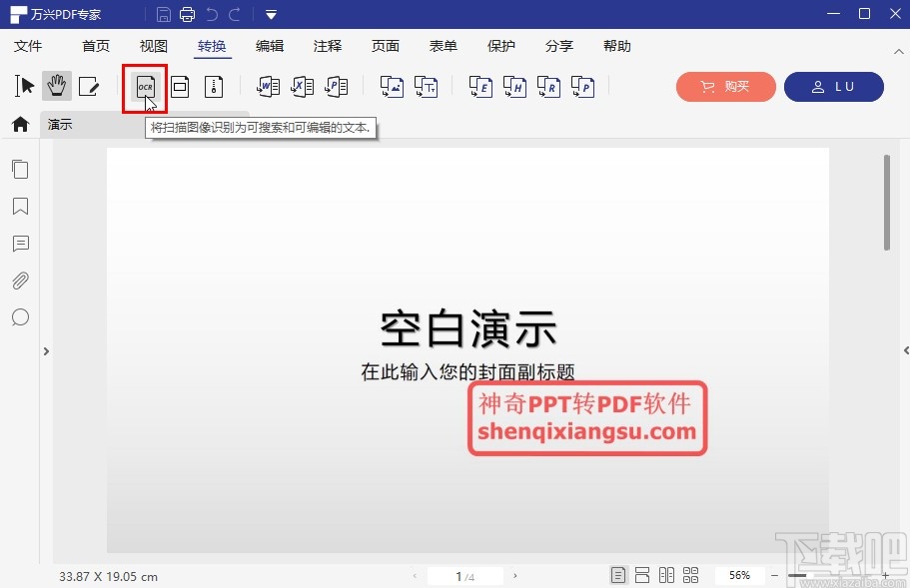
Task: Click the print icon in the title bar
Action: coord(187,14)
